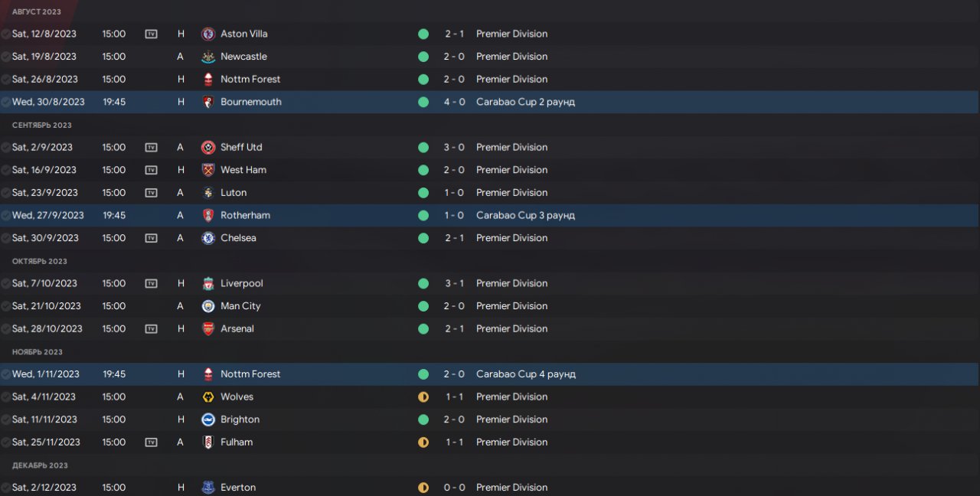Viewport: 980px width, 496px height.
Task: Click the green win indicator for the Chelsea match
Action: pos(423,238)
